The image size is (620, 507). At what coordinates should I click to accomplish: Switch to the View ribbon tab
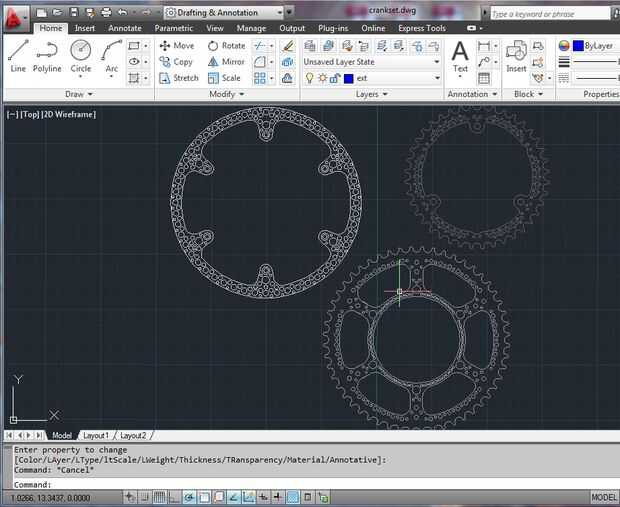tap(215, 28)
